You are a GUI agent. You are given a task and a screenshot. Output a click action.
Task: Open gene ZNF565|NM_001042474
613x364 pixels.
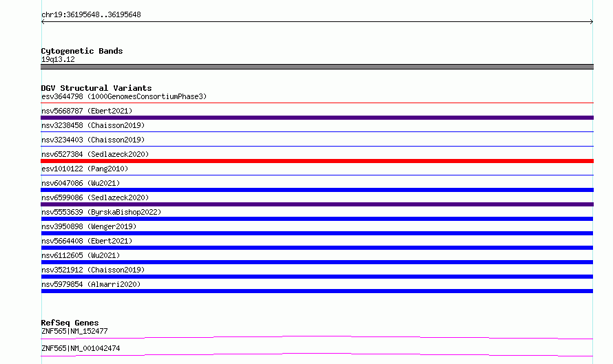pos(81,348)
